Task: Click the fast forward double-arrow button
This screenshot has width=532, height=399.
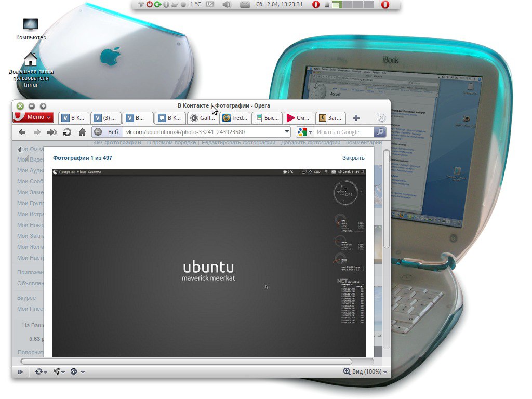Action: coord(52,132)
